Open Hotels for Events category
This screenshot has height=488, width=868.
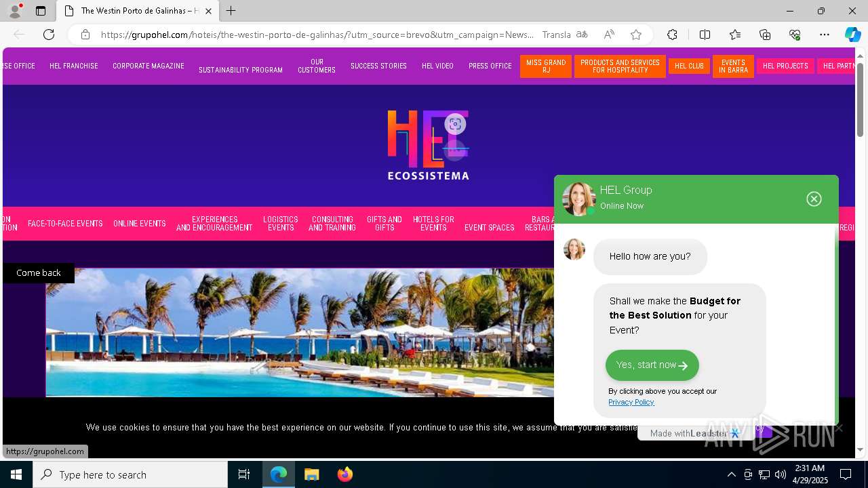433,224
